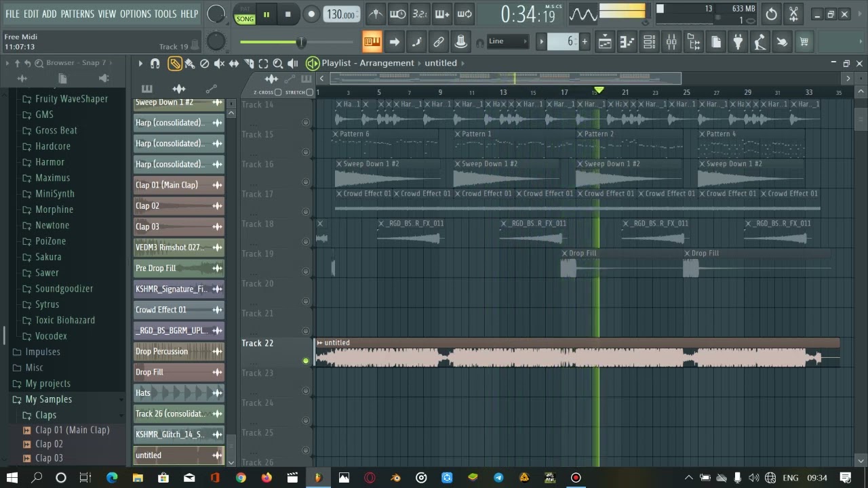Open the Playlist view button

coord(605,42)
